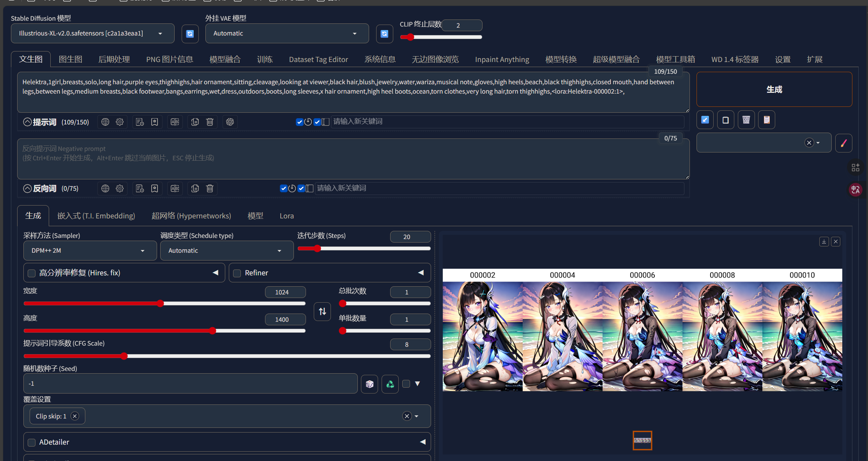Clear all override settings

coord(407,416)
